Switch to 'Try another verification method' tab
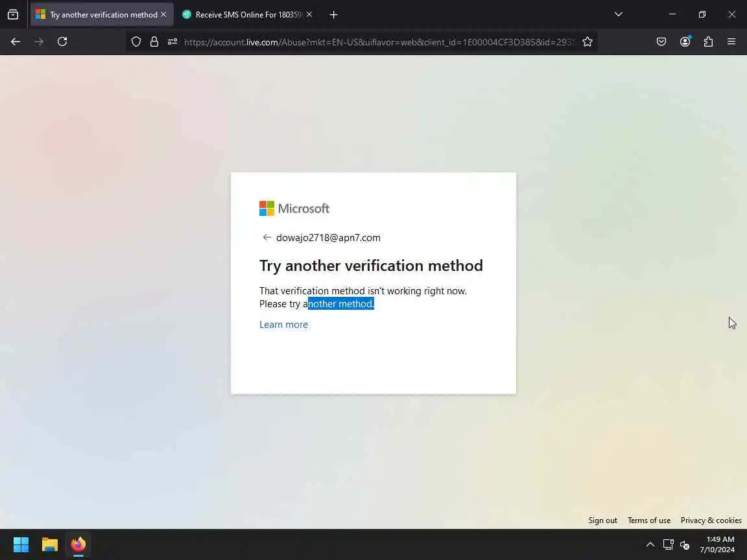The width and height of the screenshot is (747, 560). tap(101, 14)
